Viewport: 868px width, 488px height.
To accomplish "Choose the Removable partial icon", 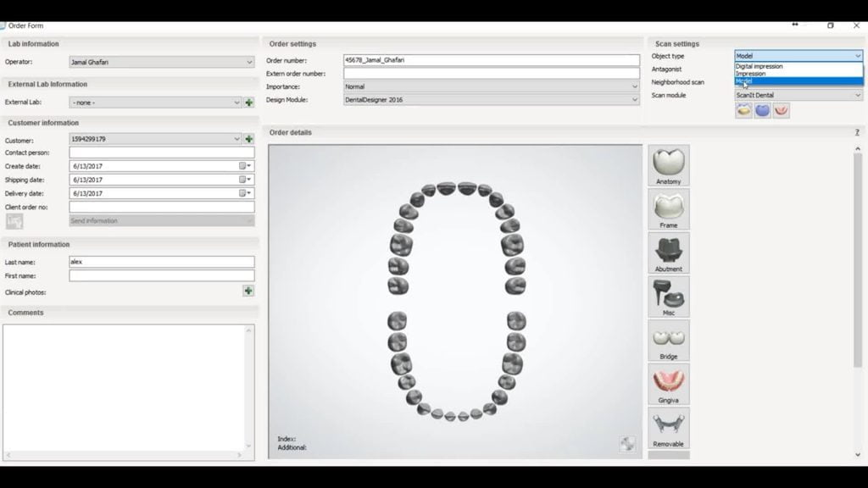I will point(668,428).
